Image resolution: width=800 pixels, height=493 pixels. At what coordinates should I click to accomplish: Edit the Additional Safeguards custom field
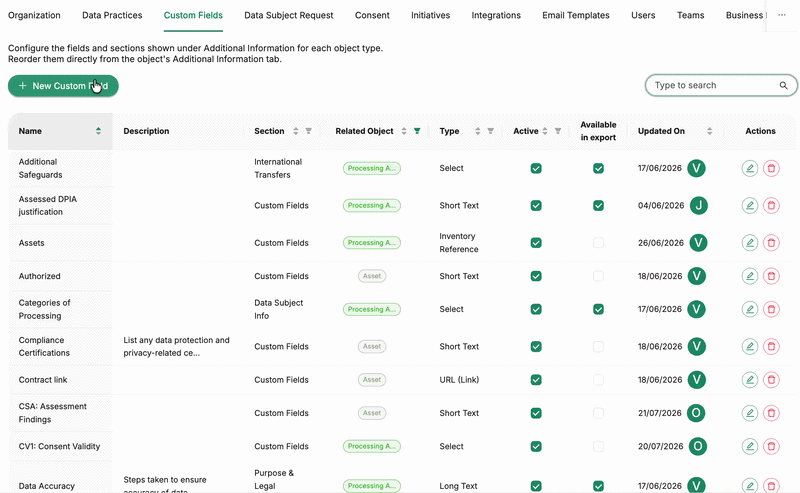coord(749,168)
